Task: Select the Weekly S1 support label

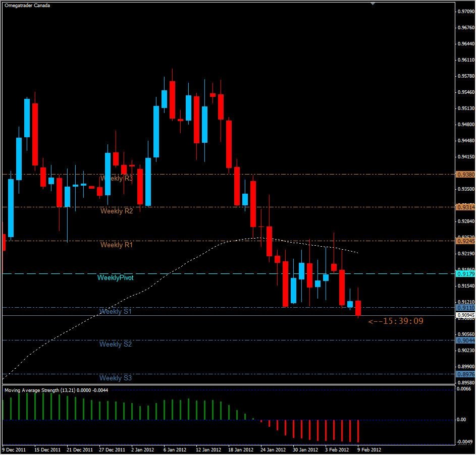Action: (x=117, y=312)
